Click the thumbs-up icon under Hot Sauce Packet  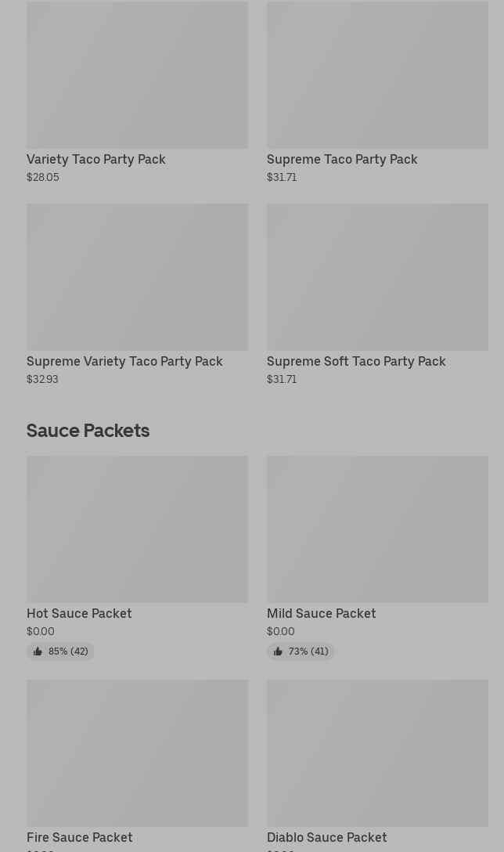(38, 652)
